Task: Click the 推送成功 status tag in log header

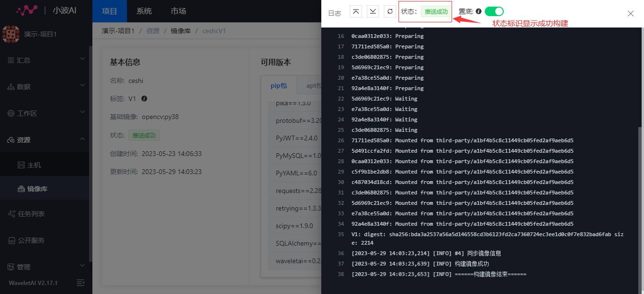Action: point(436,11)
